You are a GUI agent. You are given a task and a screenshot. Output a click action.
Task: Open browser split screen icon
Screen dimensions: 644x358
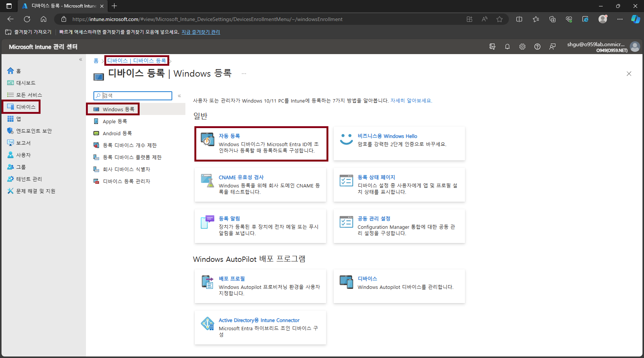point(519,19)
